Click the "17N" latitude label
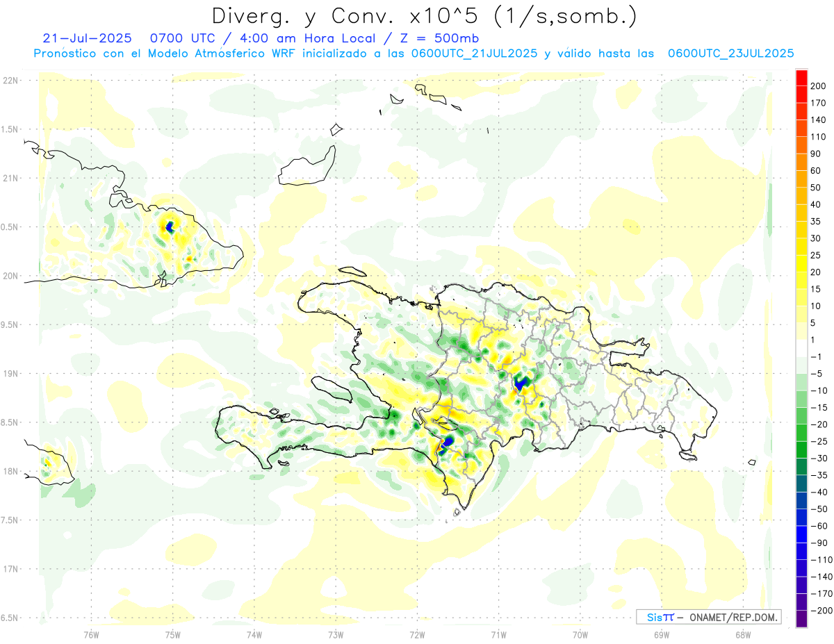This screenshot has width=834, height=644. coord(10,569)
